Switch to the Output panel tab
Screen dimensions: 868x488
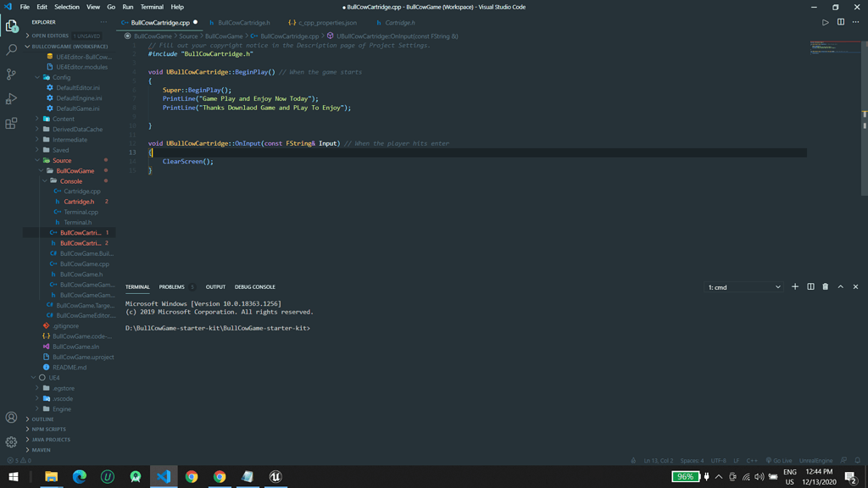[215, 287]
